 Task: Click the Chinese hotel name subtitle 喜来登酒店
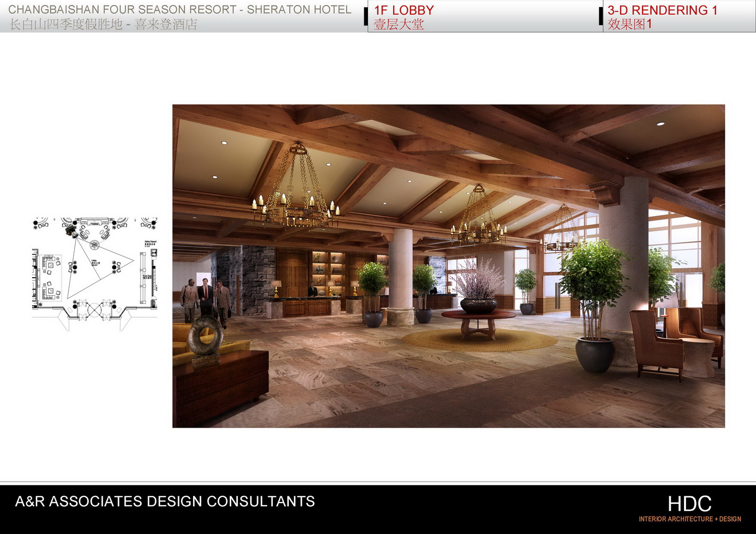coord(166,24)
